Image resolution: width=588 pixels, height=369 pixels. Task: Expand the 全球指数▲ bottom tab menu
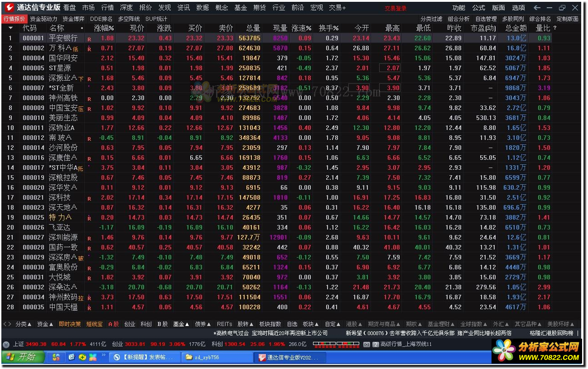pos(474,324)
